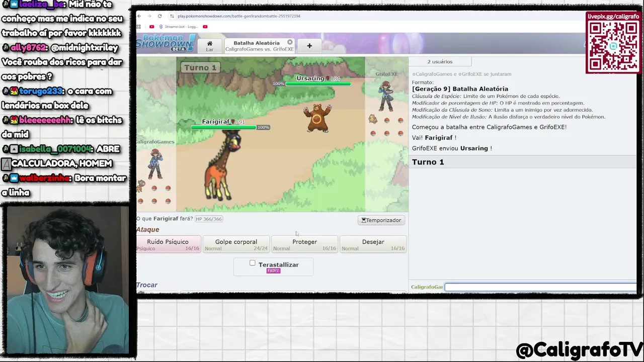Screen dimensions: 644x362
Task: Click the Fairy tera type badge
Action: [x=273, y=271]
